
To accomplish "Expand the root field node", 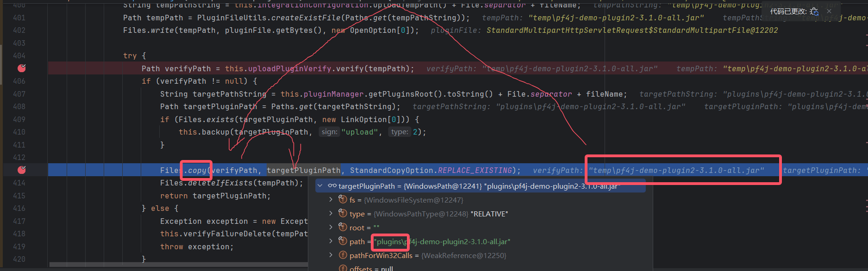I will (331, 228).
